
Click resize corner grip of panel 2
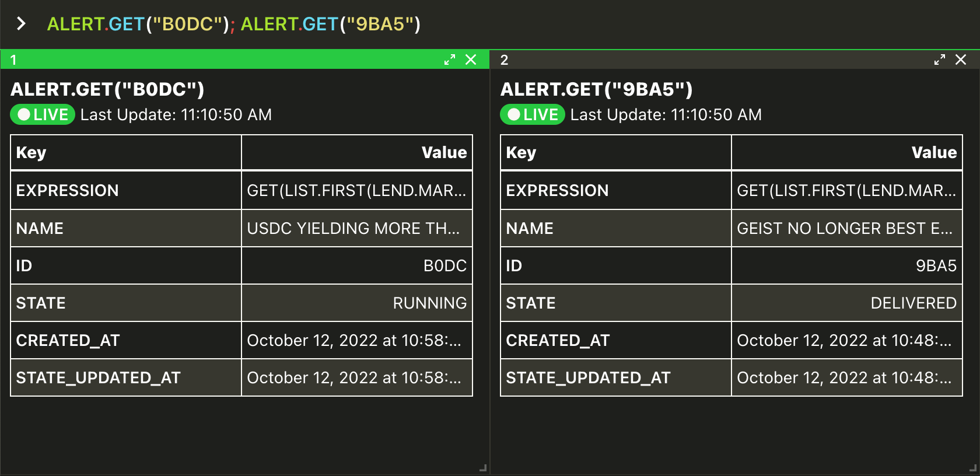point(972,468)
